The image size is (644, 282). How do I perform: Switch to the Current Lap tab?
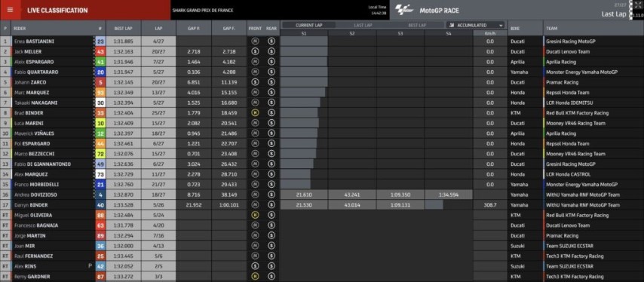click(x=309, y=26)
